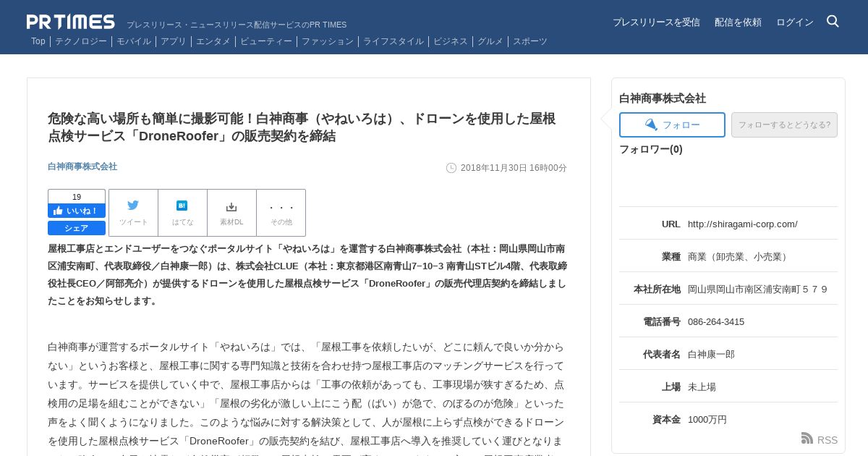
Task: Click the 商業（卸売業、小売業） industry value
Action: [739, 256]
